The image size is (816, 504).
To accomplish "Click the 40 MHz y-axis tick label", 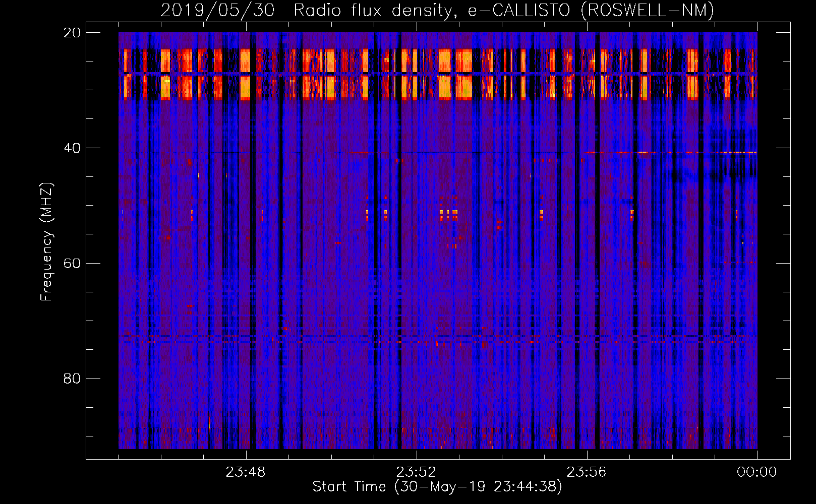I will (x=72, y=148).
